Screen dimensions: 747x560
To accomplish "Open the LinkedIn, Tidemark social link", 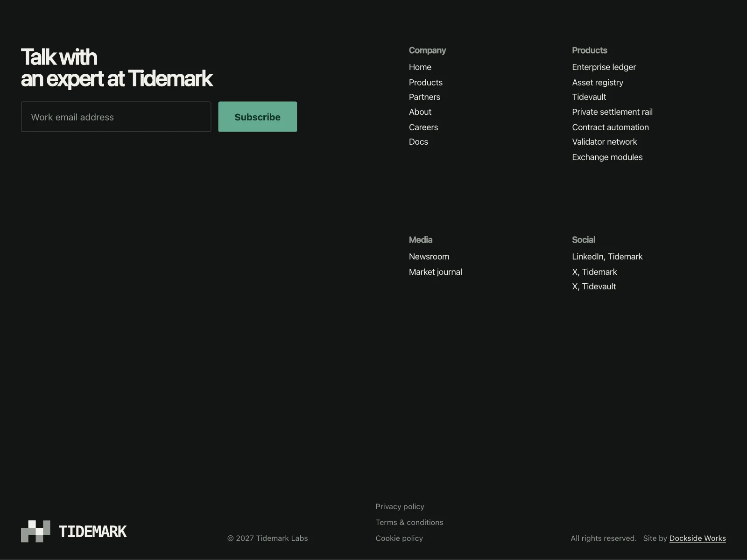I will coord(607,257).
